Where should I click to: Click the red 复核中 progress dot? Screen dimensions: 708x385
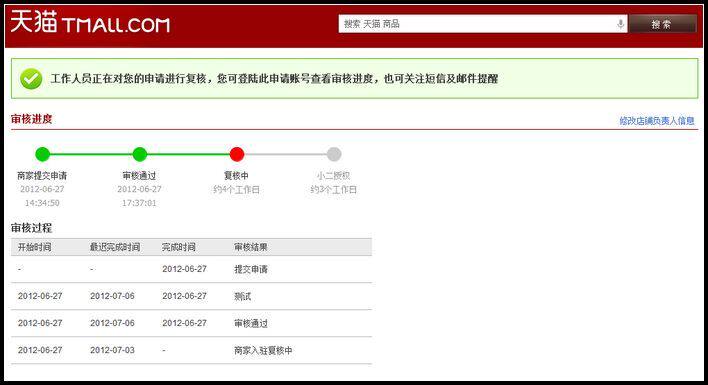click(x=237, y=154)
